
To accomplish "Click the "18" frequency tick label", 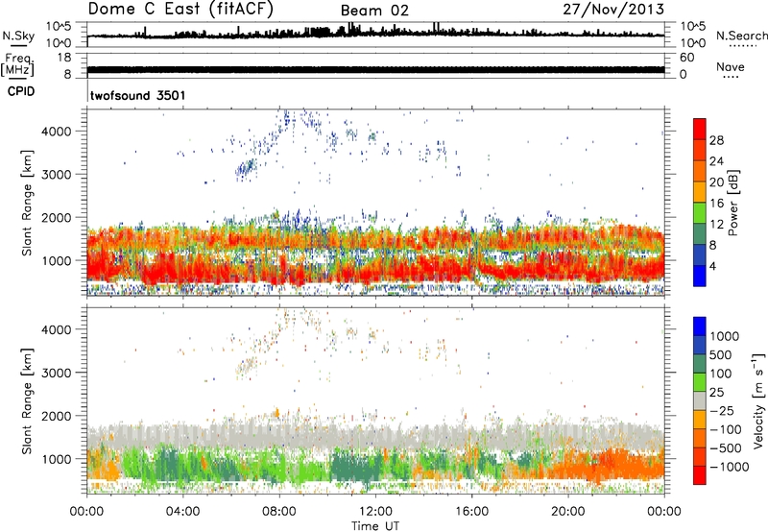I will click(x=64, y=58).
